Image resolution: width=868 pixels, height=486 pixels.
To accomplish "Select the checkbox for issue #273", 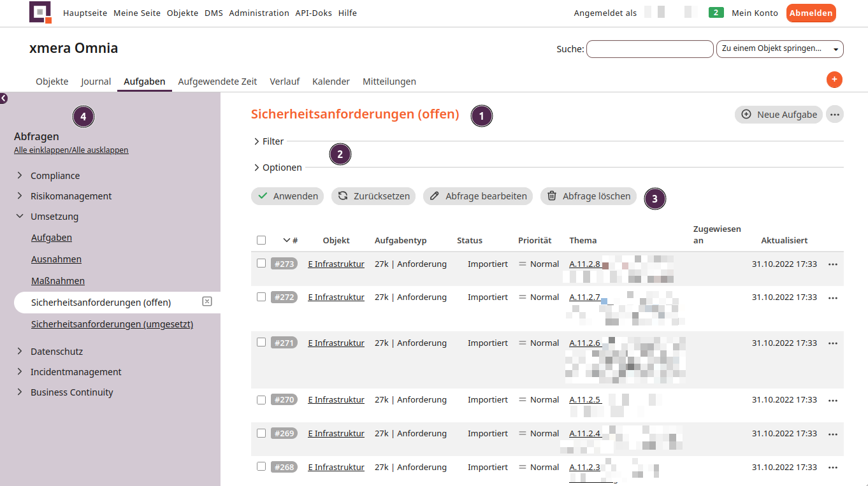I will click(261, 263).
